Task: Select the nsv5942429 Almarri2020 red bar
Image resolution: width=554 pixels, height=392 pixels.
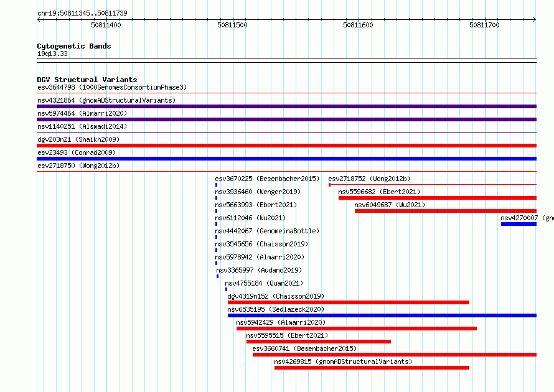Action: coord(357,329)
